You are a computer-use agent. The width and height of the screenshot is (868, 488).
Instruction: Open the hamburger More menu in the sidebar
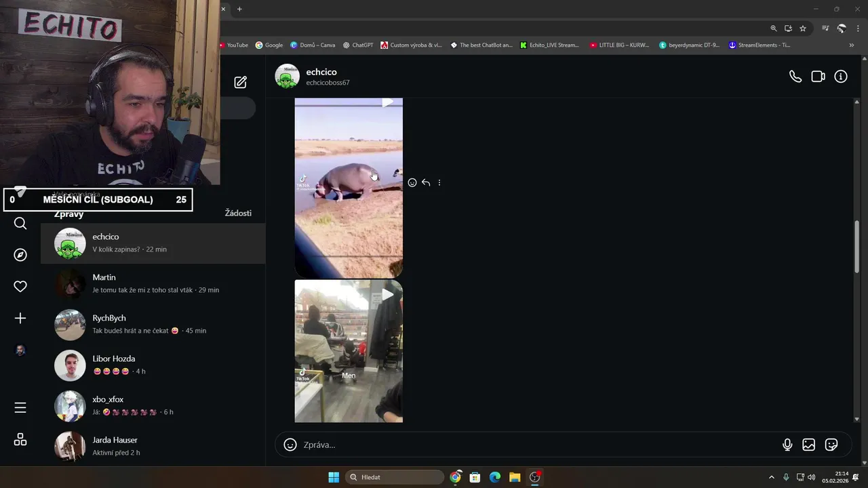pyautogui.click(x=20, y=407)
